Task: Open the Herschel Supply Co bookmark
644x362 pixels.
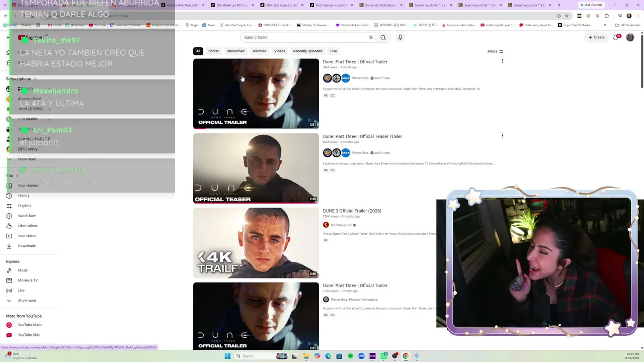Action: (236, 25)
